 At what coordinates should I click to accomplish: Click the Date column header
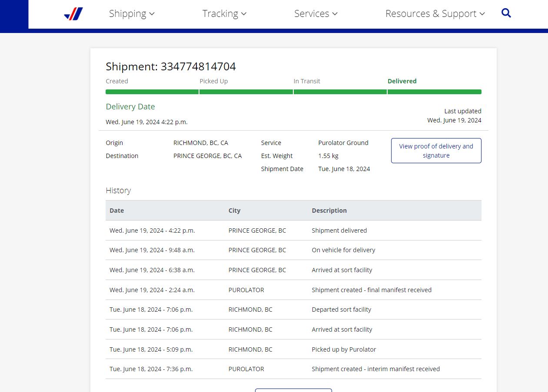[116, 211]
